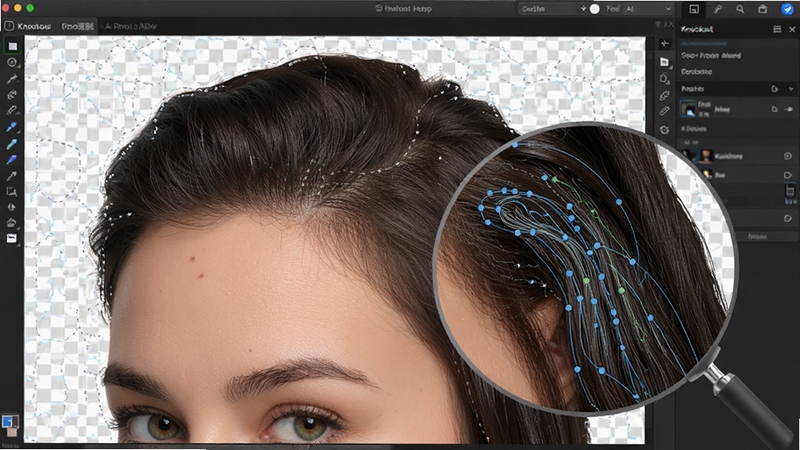Viewport: 800px width, 450px height.
Task: Select the portrait face layer thumbnail
Action: pyautogui.click(x=706, y=156)
